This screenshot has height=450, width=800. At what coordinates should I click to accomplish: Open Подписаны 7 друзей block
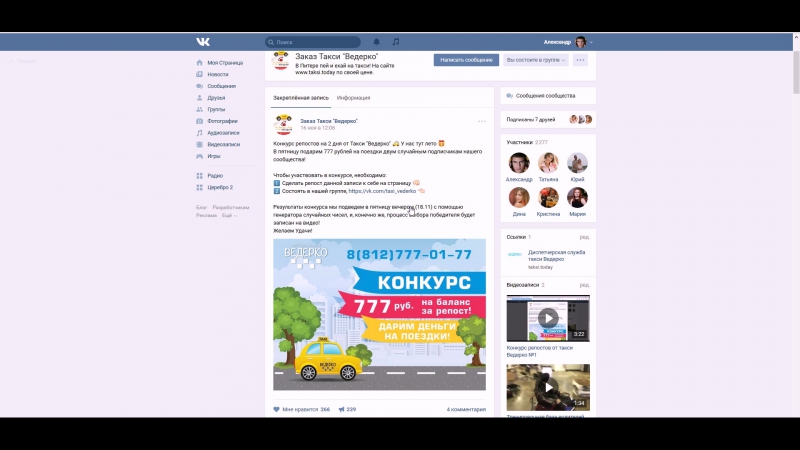coord(548,119)
